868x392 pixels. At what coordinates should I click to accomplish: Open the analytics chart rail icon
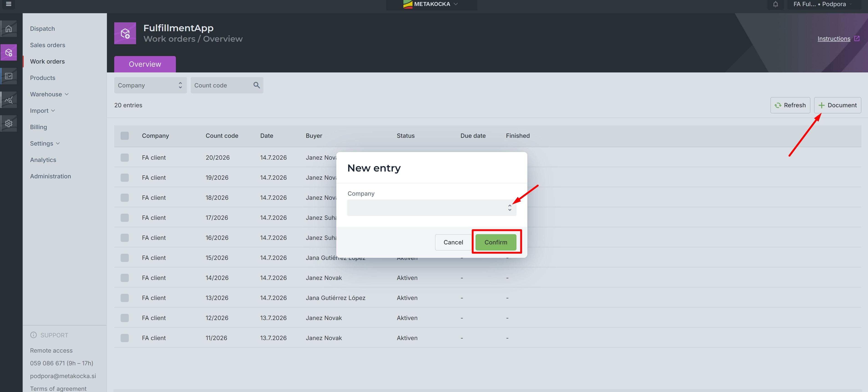pyautogui.click(x=9, y=100)
